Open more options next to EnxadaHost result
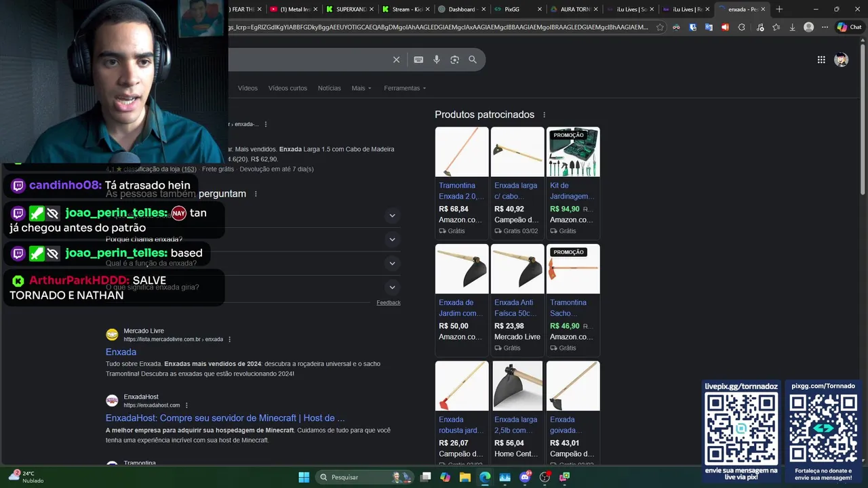The image size is (868, 488). pyautogui.click(x=186, y=405)
